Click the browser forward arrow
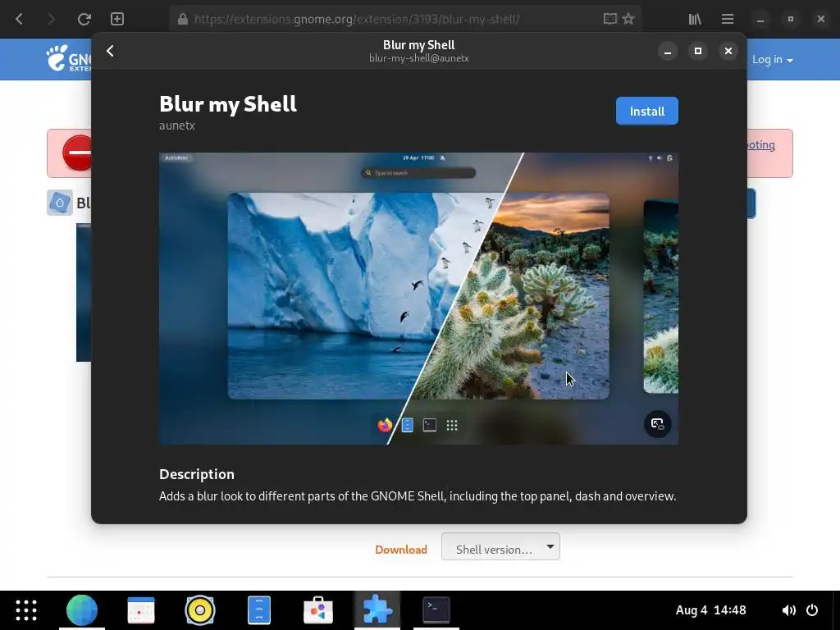The width and height of the screenshot is (840, 630). click(51, 20)
